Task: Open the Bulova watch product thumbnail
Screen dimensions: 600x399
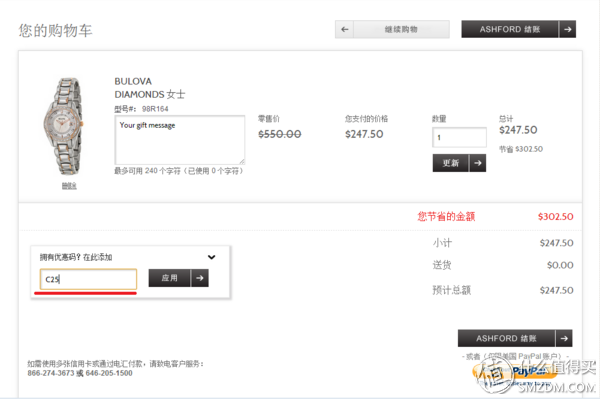Action: 63,126
